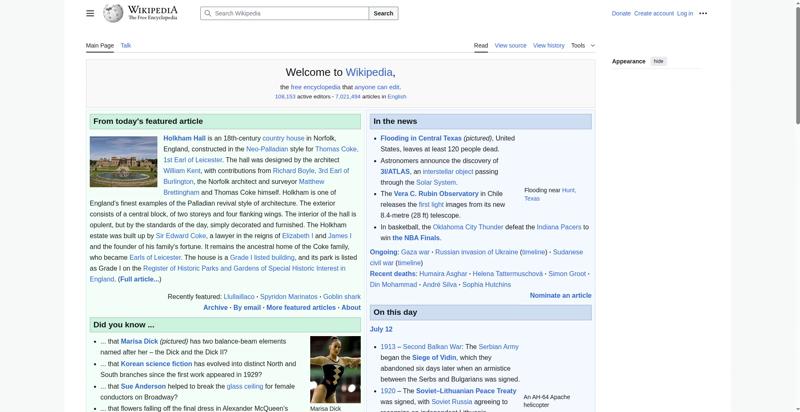Click the Wikipedia globe logo
This screenshot has height=412, width=800.
(x=113, y=13)
